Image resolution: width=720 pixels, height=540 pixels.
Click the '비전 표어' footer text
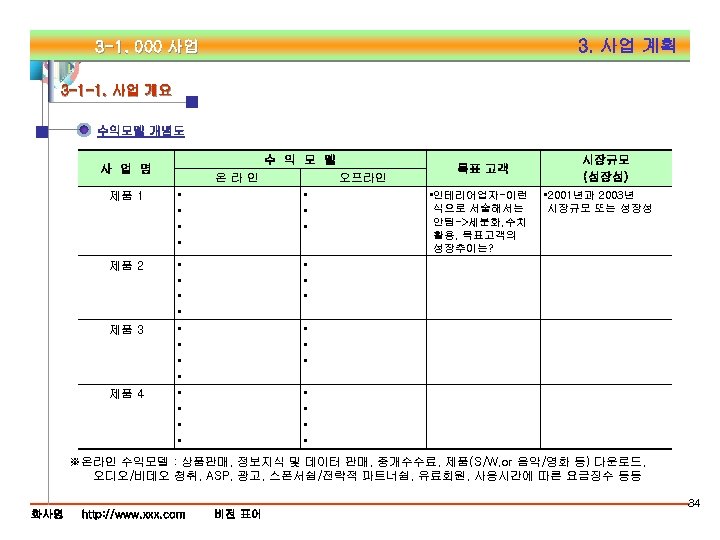[x=237, y=514]
